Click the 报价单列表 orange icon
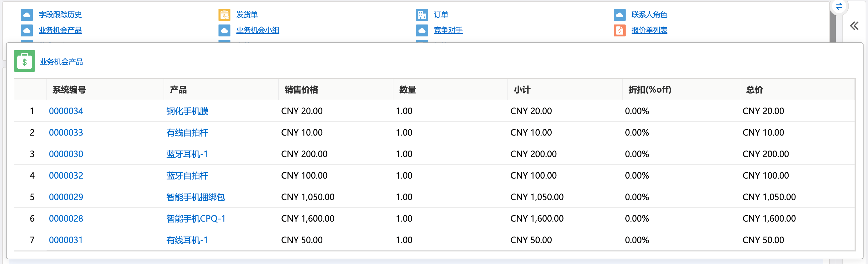This screenshot has width=868, height=264. pyautogui.click(x=619, y=30)
